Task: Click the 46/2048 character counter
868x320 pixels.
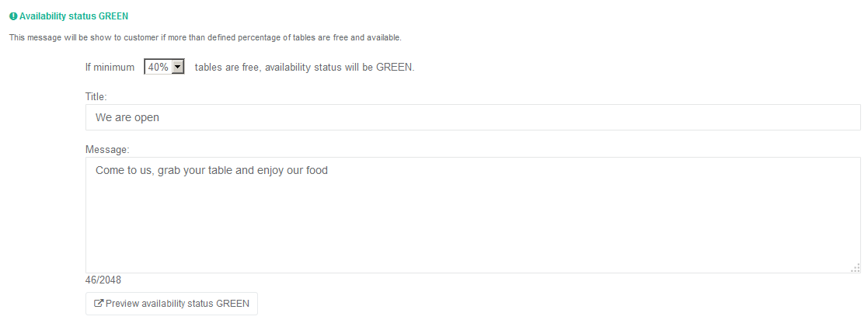Action: pyautogui.click(x=103, y=280)
